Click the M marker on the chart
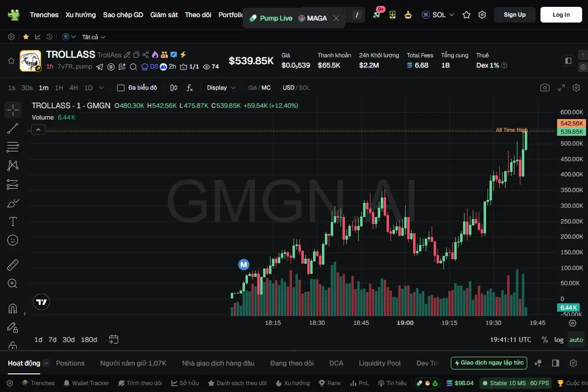The height and width of the screenshot is (392, 588). [x=244, y=265]
